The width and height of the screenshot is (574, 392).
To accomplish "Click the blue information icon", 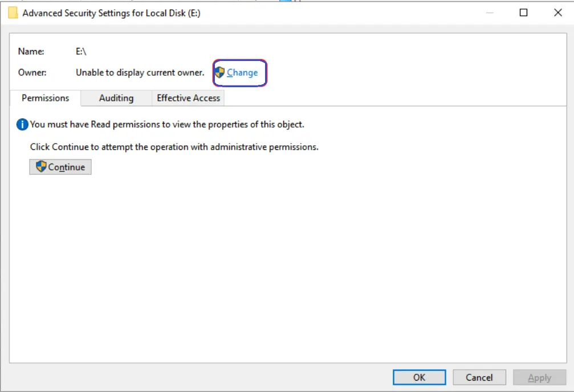I will 22,124.
